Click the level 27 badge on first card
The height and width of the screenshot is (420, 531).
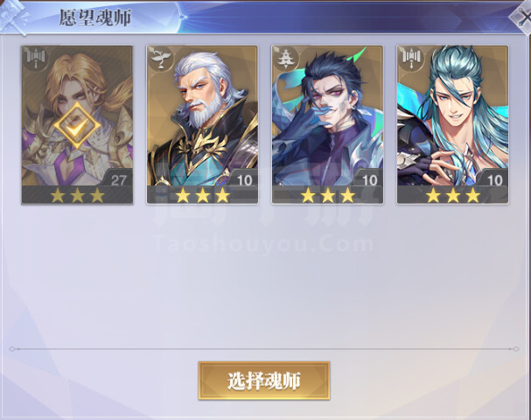pyautogui.click(x=118, y=178)
